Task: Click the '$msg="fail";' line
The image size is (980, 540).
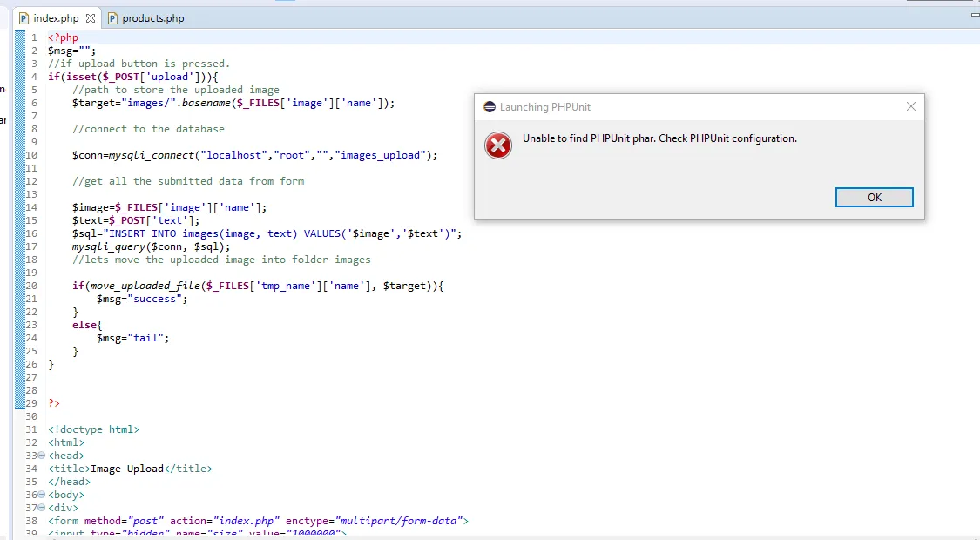Action: 132,338
